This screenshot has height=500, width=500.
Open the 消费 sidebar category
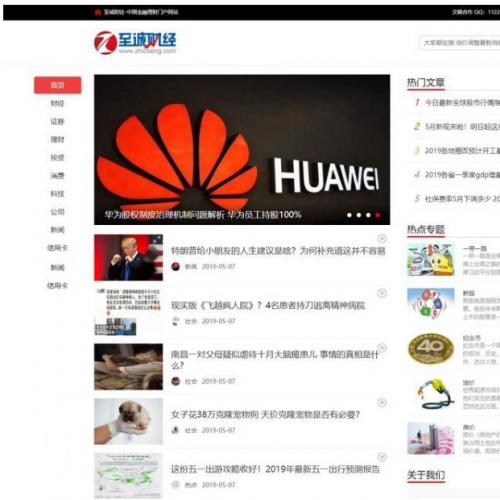[57, 175]
